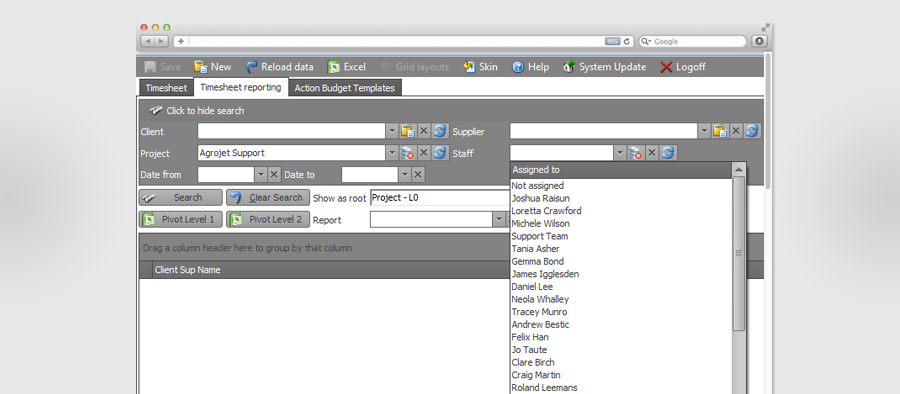Viewport: 900px width, 394px height.
Task: Open the Report dropdown arrow
Action: [498, 219]
